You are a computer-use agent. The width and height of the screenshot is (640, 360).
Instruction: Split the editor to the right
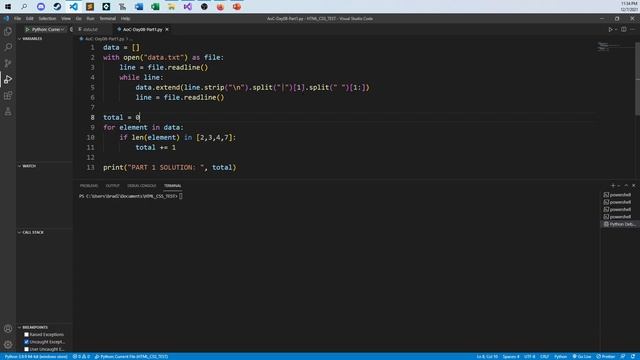click(624, 29)
